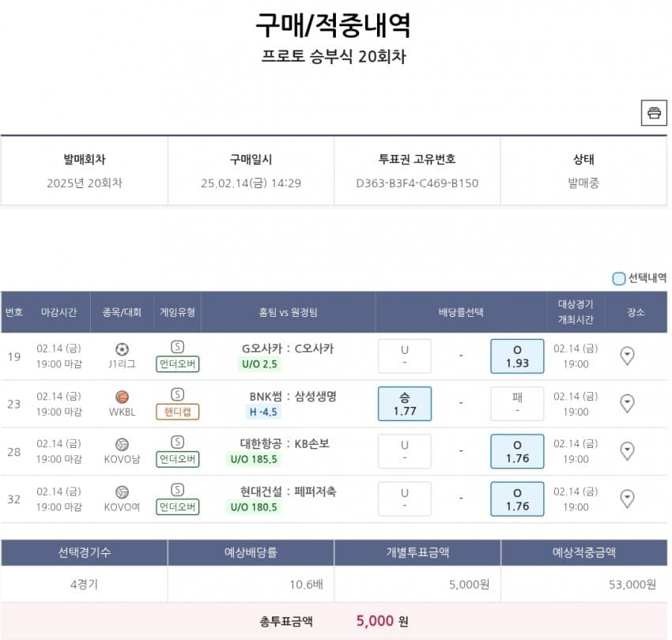The height and width of the screenshot is (640, 672).
Task: Click the WKBL basketball icon
Action: point(122,397)
